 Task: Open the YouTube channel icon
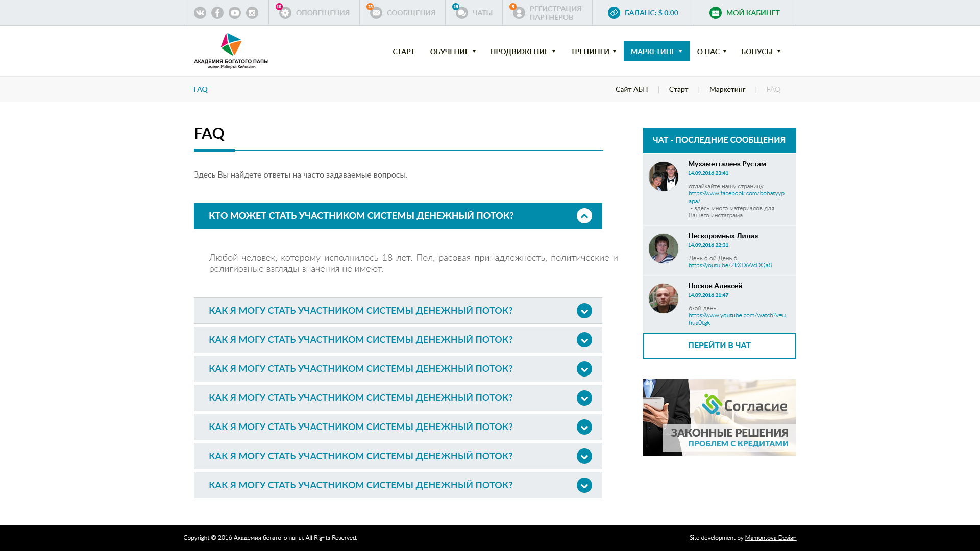point(235,13)
